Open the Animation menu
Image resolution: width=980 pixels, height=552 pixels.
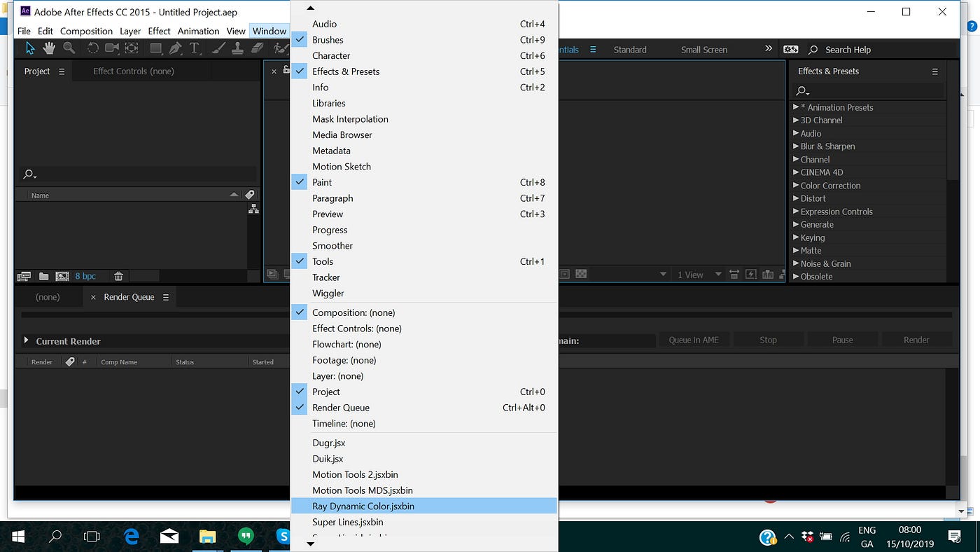click(x=198, y=31)
